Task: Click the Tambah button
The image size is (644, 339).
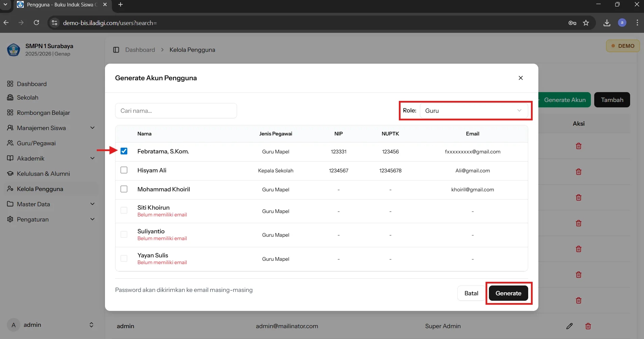Action: point(612,100)
